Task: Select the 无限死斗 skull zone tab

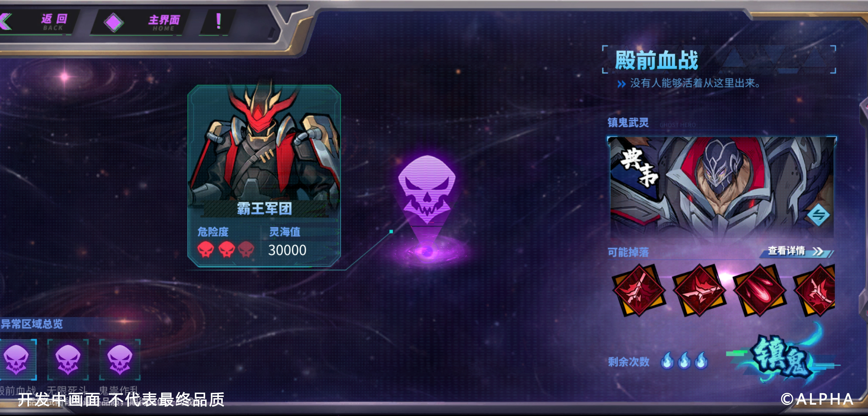Action: (x=68, y=360)
